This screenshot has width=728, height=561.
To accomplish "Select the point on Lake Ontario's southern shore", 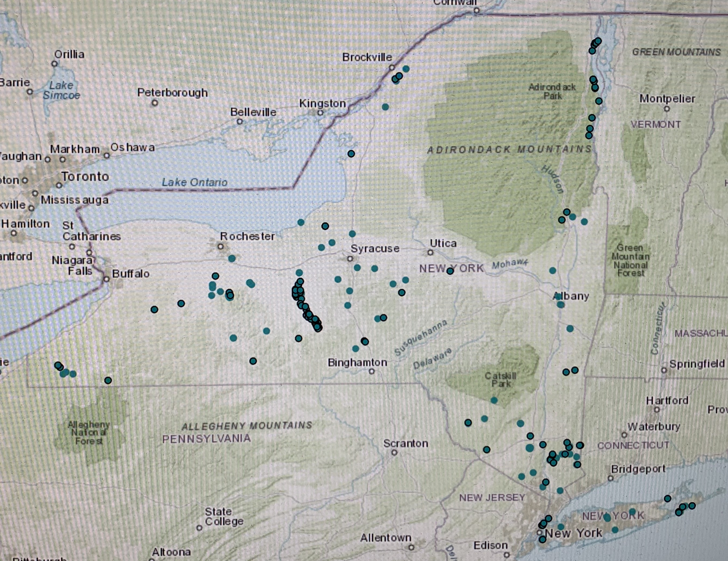I will pyautogui.click(x=301, y=222).
